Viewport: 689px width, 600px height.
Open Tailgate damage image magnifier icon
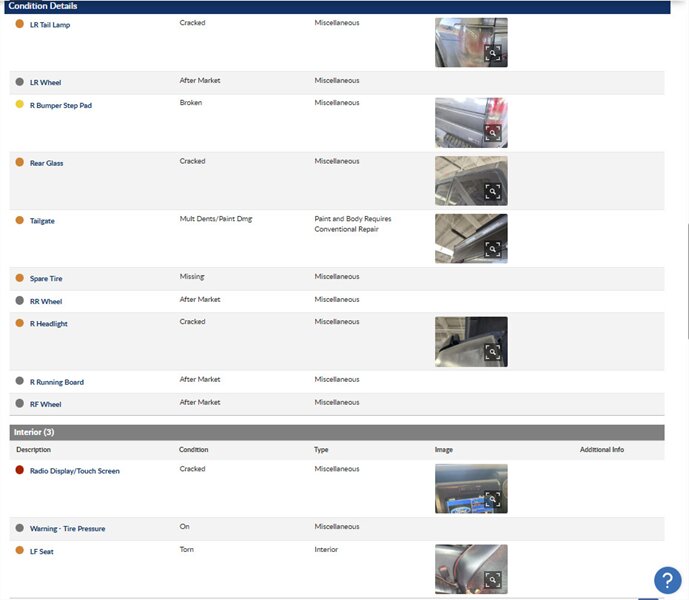(492, 250)
